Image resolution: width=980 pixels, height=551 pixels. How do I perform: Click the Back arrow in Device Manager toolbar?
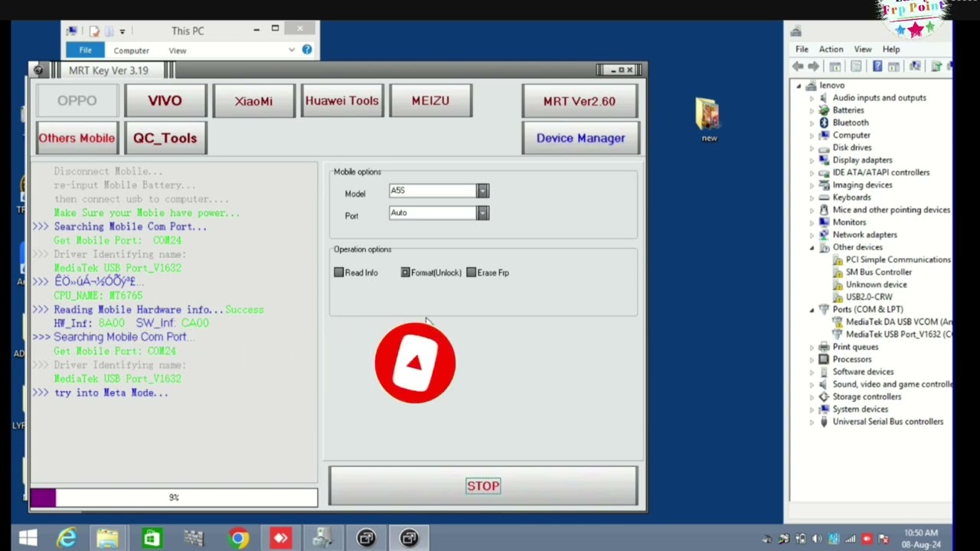click(x=799, y=67)
